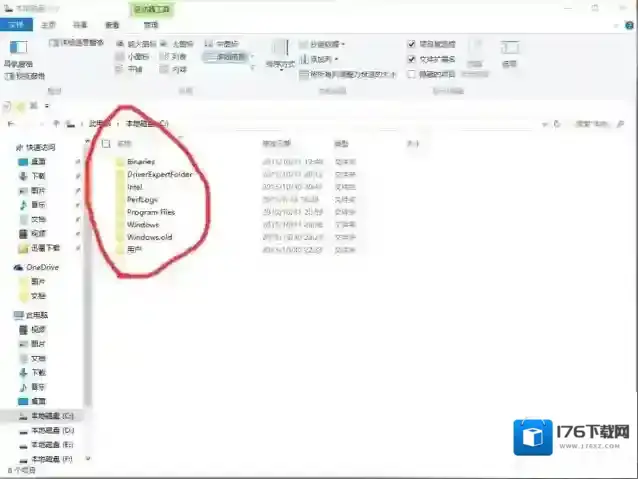Tick the select-all checkbox beside Name column
The image size is (638, 479).
click(106, 143)
